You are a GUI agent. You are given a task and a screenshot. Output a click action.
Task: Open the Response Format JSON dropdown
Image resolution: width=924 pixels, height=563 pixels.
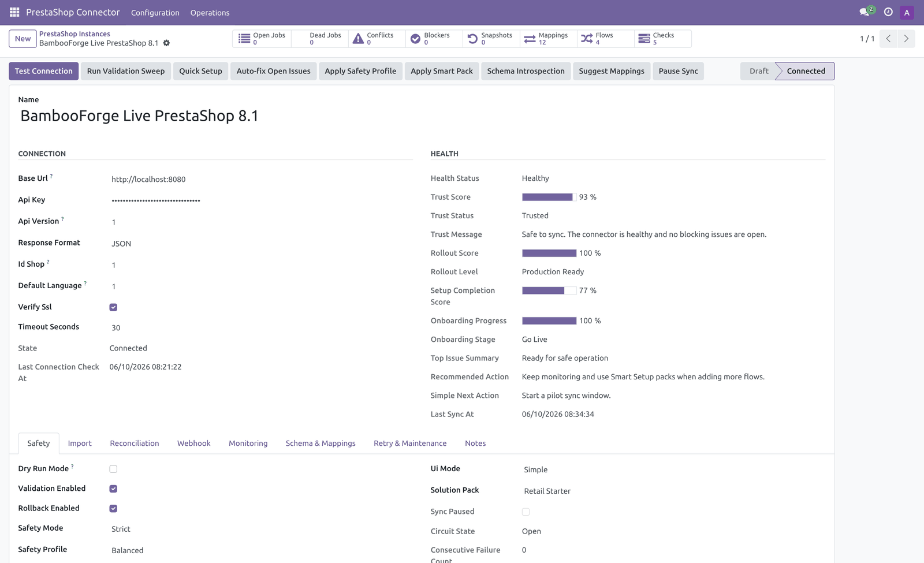click(x=260, y=244)
